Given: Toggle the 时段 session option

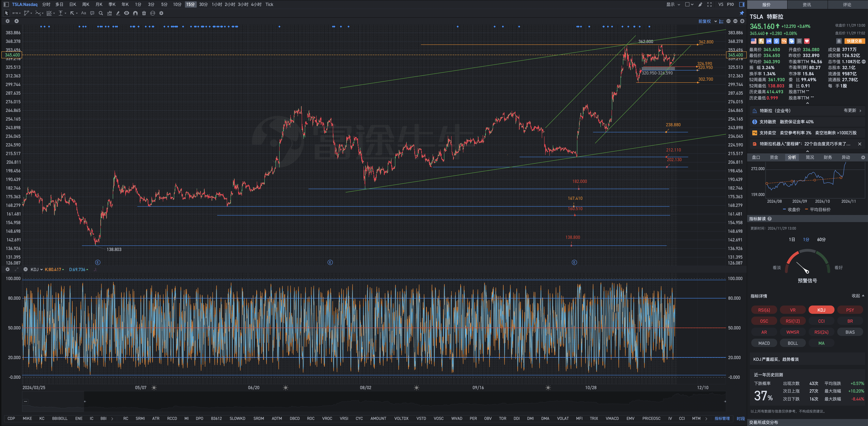Looking at the screenshot, I should point(741,419).
